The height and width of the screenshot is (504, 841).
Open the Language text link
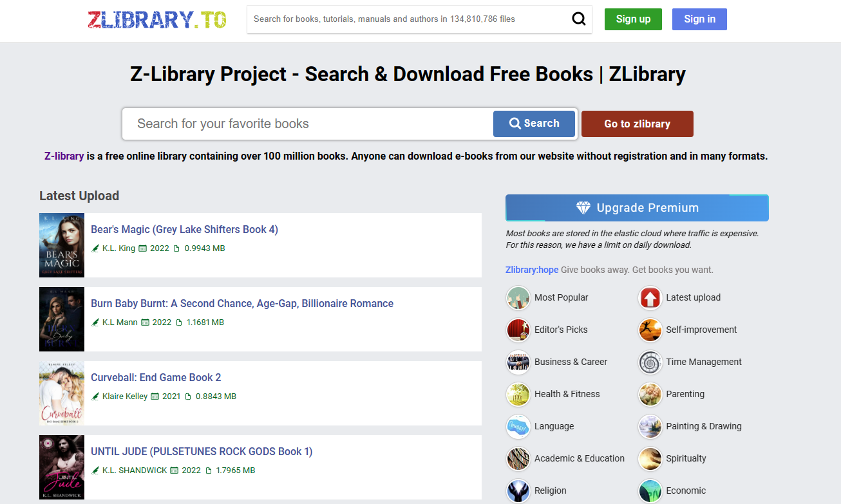[x=554, y=426]
